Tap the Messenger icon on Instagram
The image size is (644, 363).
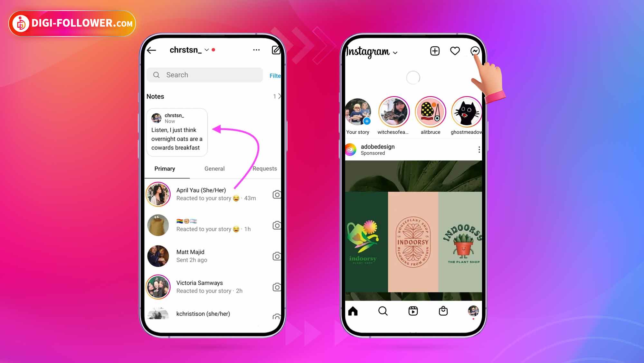pos(476,51)
